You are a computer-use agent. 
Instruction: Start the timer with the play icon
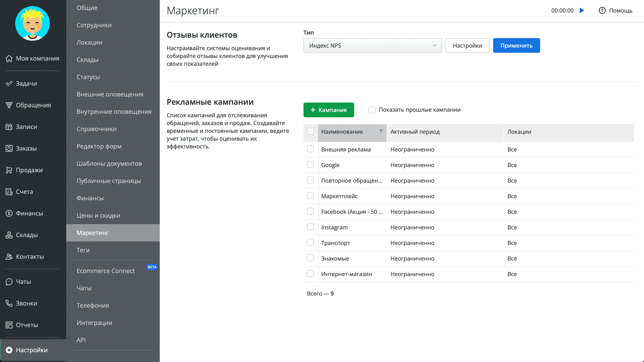(x=582, y=11)
